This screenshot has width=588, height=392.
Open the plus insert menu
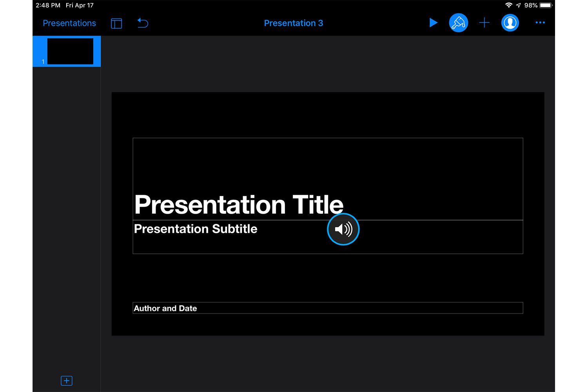[484, 23]
